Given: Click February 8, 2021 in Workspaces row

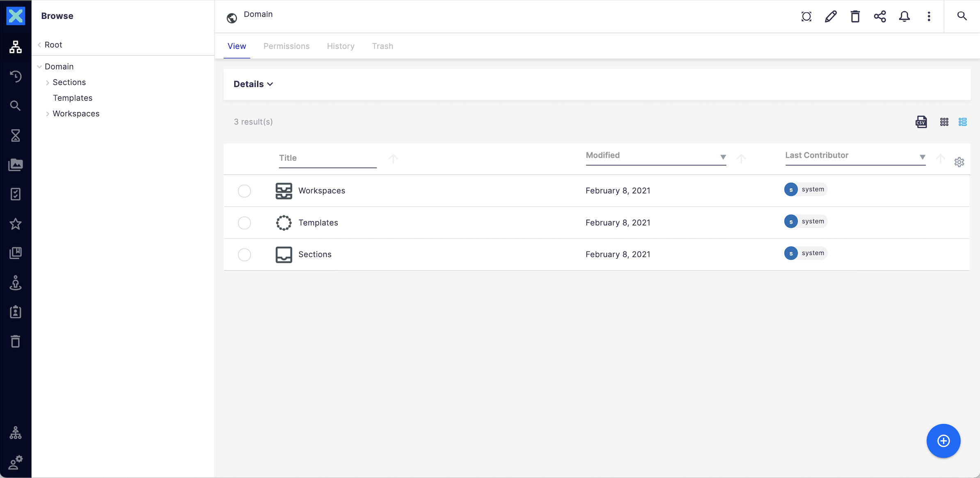Looking at the screenshot, I should click(x=618, y=191).
